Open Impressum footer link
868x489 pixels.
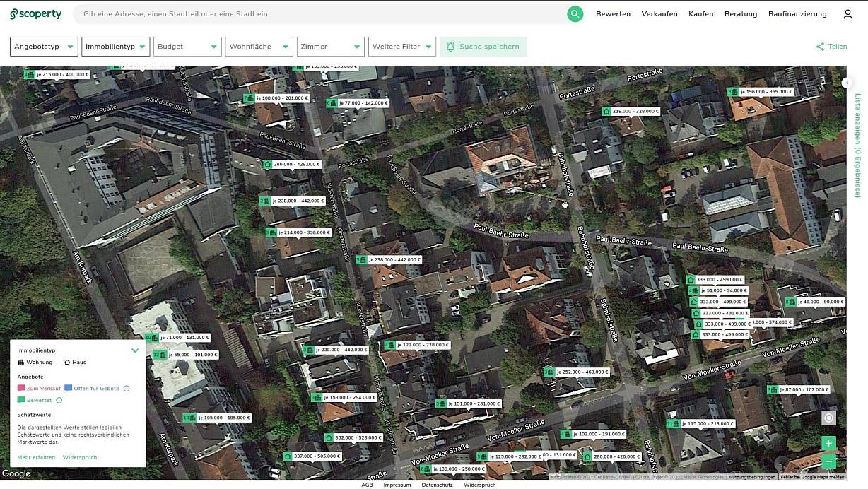[x=397, y=485]
